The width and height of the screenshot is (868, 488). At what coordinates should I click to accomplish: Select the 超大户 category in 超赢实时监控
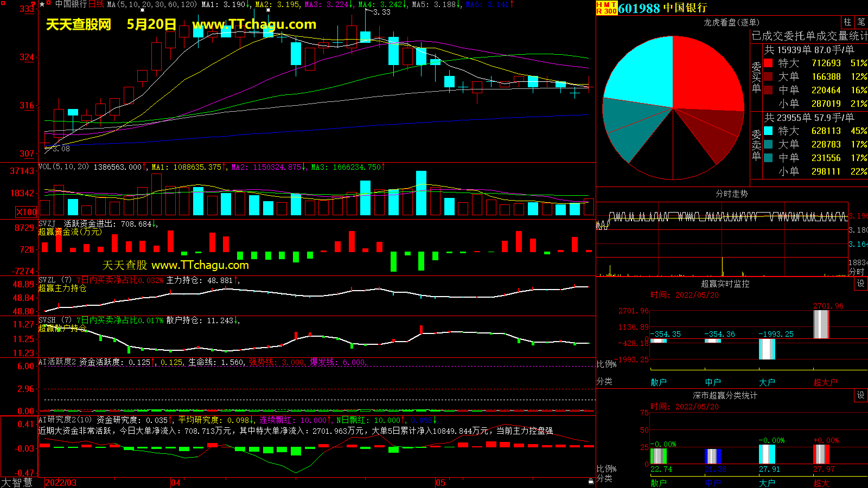(825, 382)
